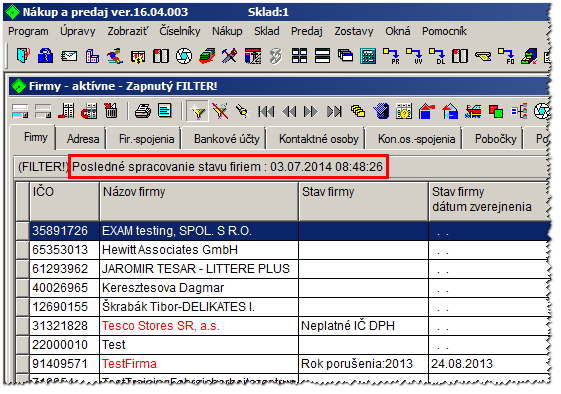The width and height of the screenshot is (561, 394).
Task: Jump to first record arrow
Action: tap(266, 111)
